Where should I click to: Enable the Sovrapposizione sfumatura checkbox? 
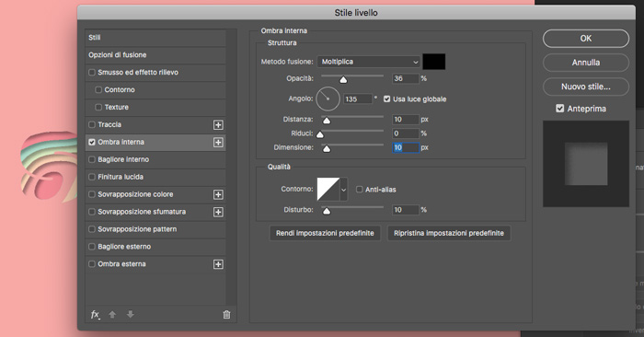pyautogui.click(x=92, y=212)
